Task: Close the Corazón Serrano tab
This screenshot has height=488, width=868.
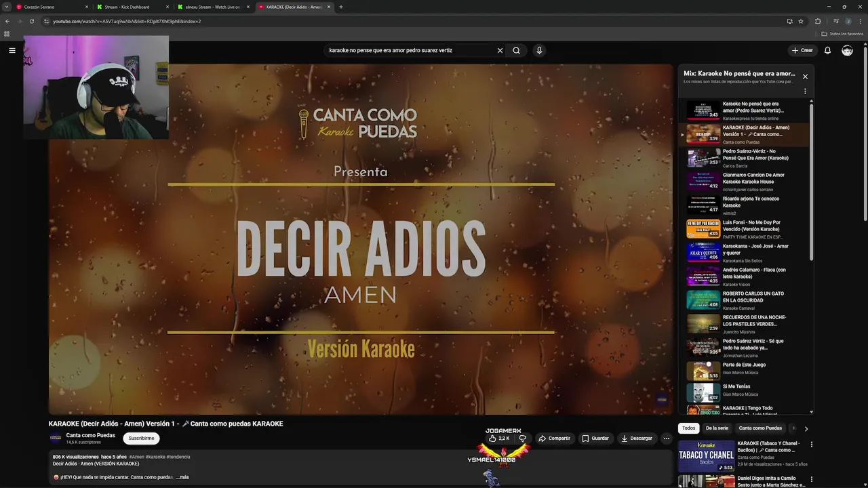Action: click(x=87, y=7)
